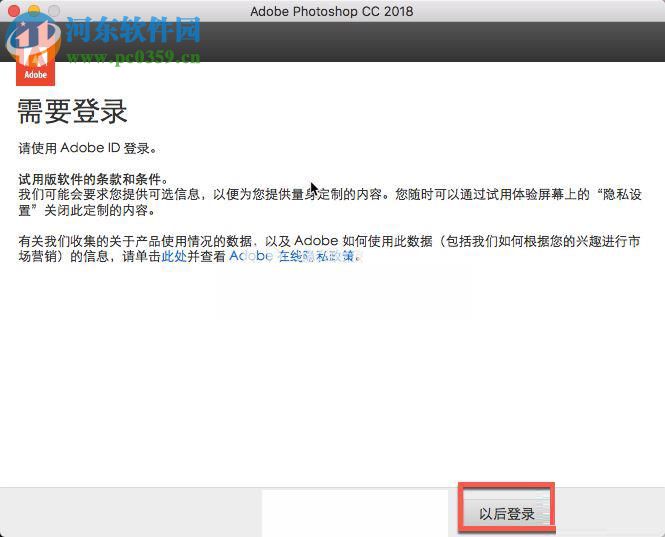The height and width of the screenshot is (537, 665).
Task: Click the Adobe Photoshop CC 2018 window title
Action: [x=332, y=11]
